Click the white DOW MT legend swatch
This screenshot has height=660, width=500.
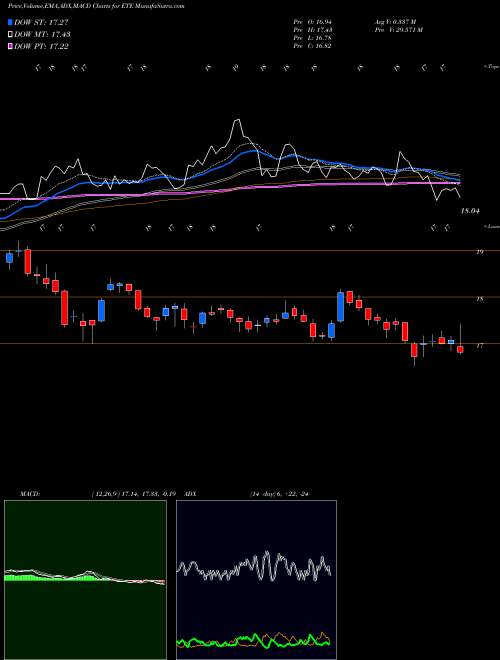click(x=10, y=35)
